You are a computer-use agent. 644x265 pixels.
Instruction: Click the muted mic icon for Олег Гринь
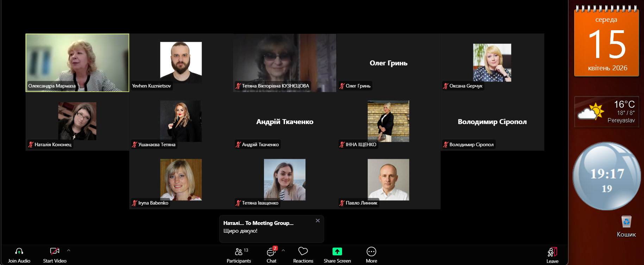click(342, 86)
